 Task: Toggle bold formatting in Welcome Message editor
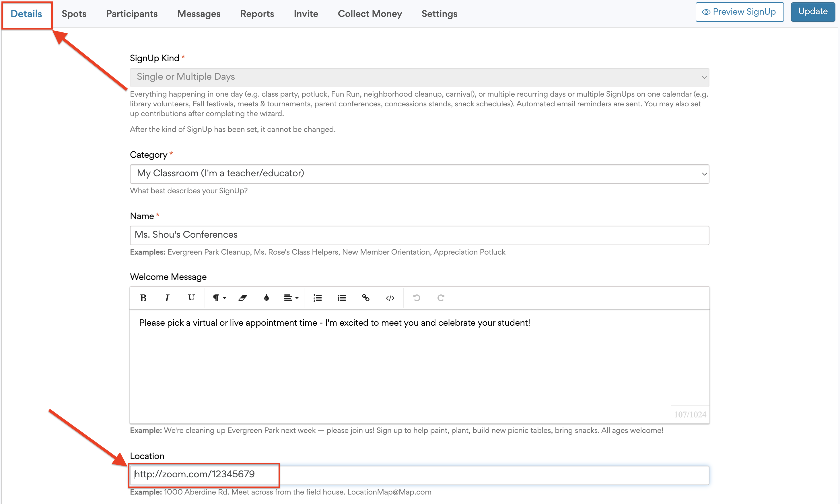pos(143,298)
